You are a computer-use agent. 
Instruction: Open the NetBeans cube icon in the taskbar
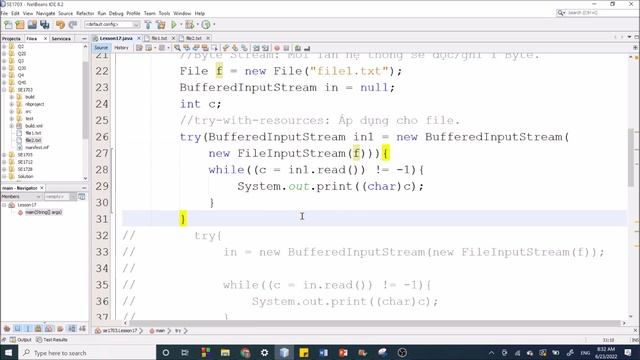(284, 353)
